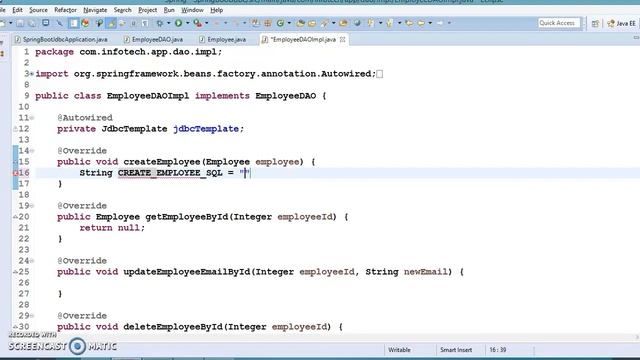Viewport: 640px width, 360px height.
Task: Click the Open Task icon
Action: (312, 23)
